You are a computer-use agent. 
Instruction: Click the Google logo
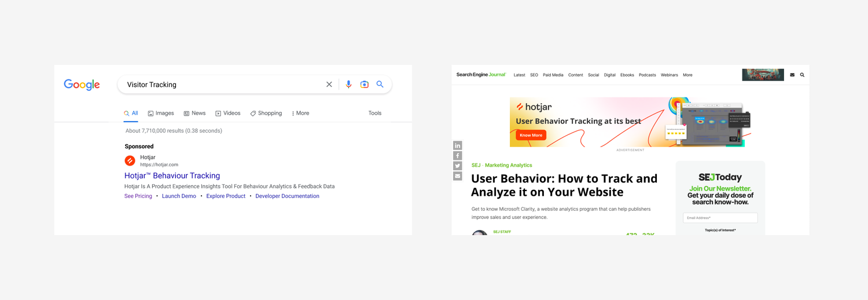[82, 85]
